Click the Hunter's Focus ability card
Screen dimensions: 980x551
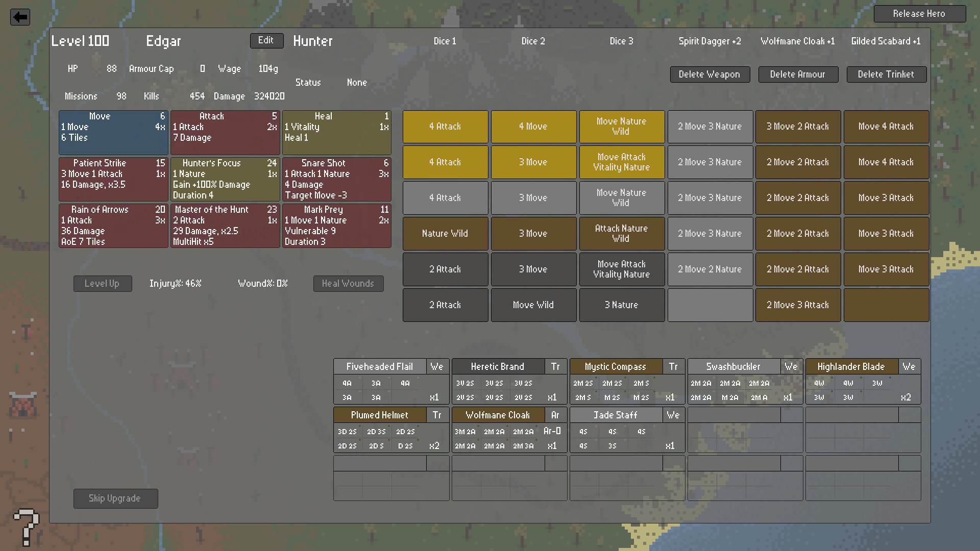(225, 179)
